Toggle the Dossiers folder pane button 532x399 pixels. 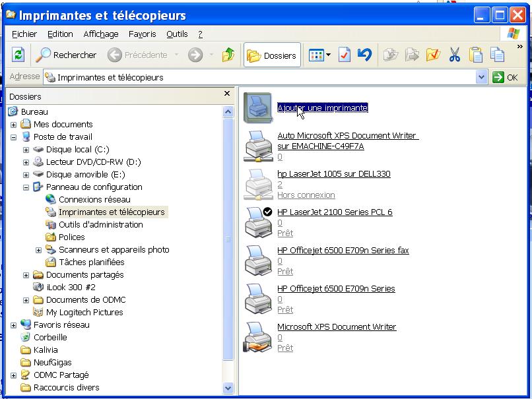[272, 55]
